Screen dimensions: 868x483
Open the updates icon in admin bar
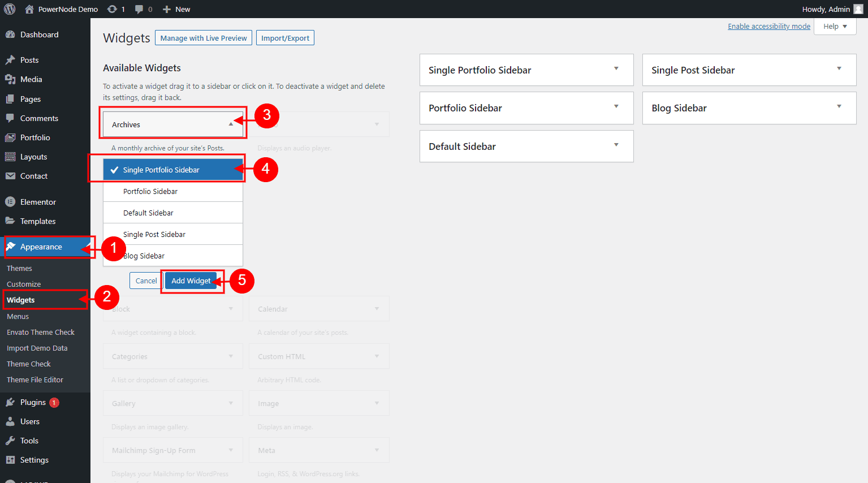tap(115, 9)
